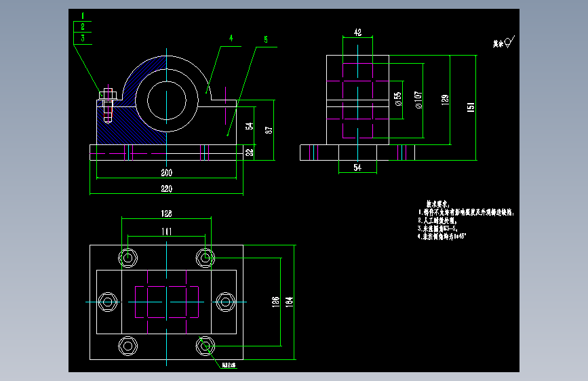Select the 111 bolt spacing dimension
This screenshot has height=381, width=588.
[x=167, y=231]
